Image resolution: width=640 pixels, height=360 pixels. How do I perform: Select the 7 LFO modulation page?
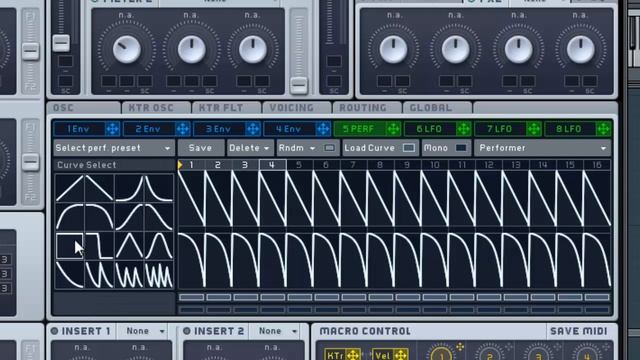click(x=500, y=129)
